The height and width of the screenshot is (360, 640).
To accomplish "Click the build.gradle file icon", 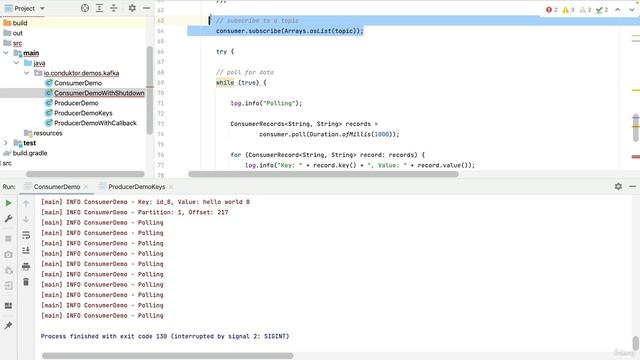I will click(7, 153).
